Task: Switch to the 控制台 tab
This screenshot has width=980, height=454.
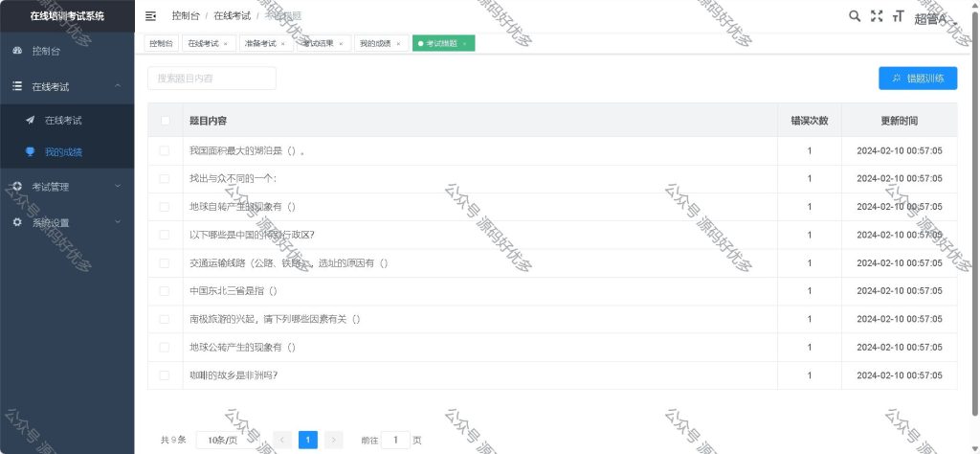Action: point(161,44)
